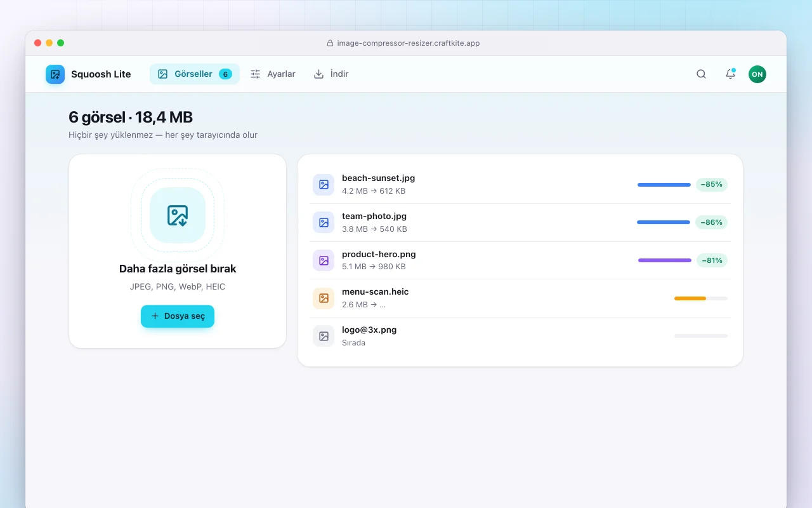The width and height of the screenshot is (812, 508).
Task: Click the "4.2 MB → 612 KB" size text
Action: [374, 191]
